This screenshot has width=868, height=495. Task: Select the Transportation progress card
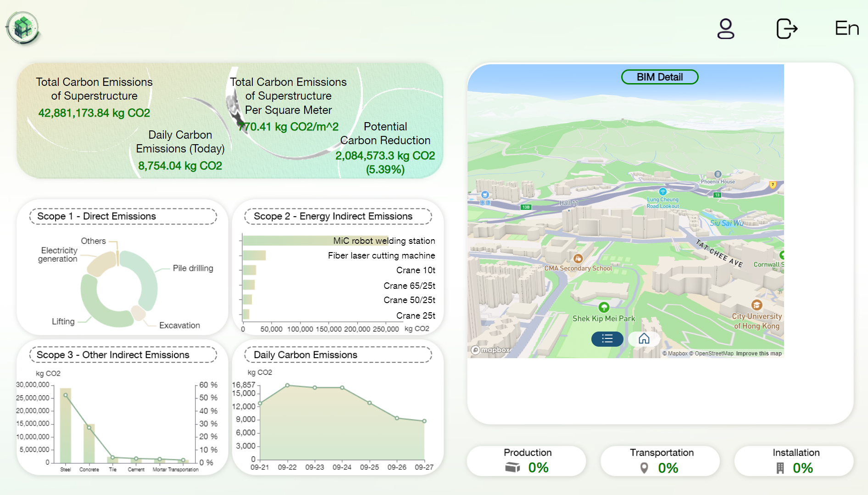660,461
